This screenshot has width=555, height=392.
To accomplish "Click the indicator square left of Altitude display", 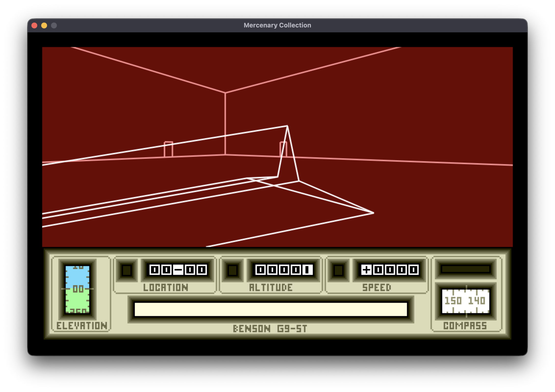I will 233,270.
